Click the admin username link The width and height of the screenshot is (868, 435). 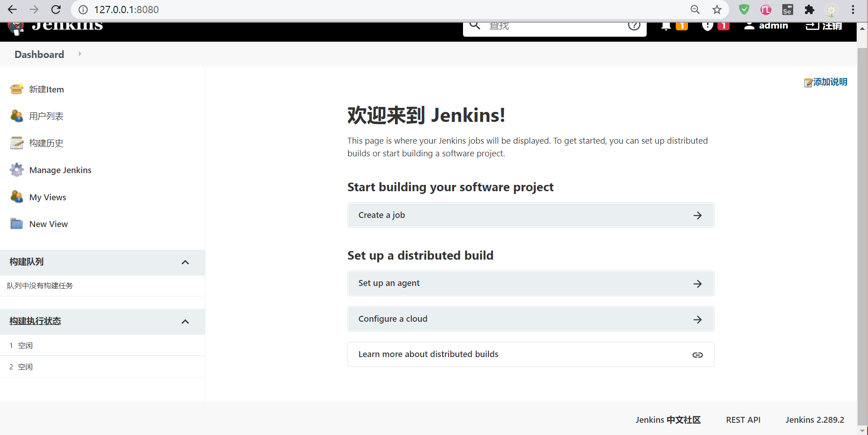[773, 26]
